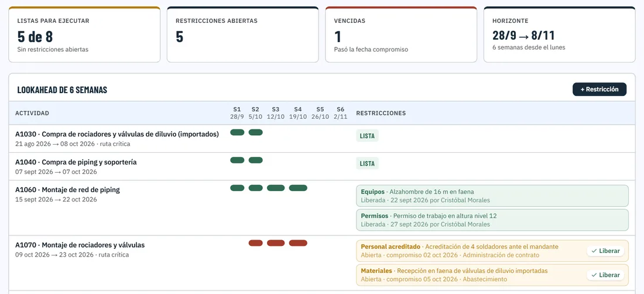Select the red A1070 S2 week bar

coord(255,243)
